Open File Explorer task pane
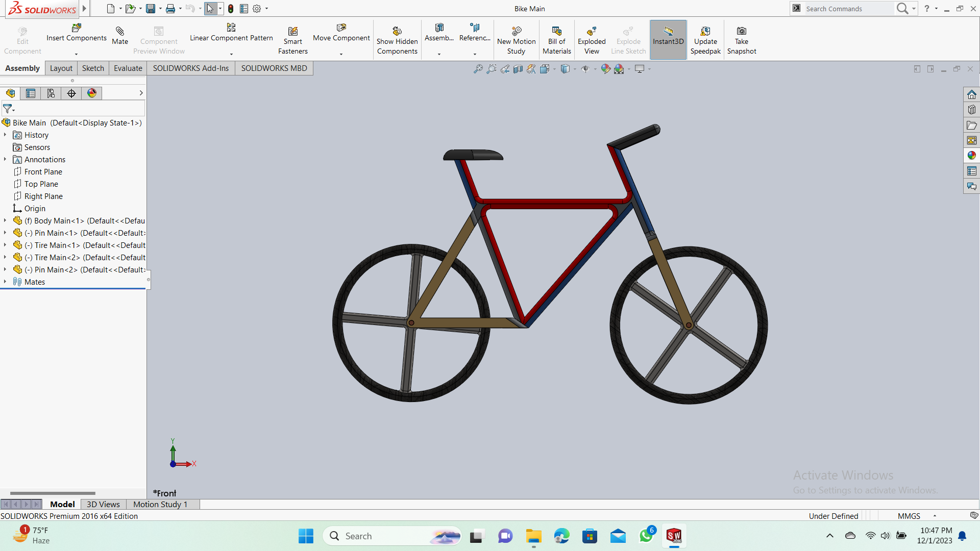Screen dimensions: 980x551 (x=971, y=125)
